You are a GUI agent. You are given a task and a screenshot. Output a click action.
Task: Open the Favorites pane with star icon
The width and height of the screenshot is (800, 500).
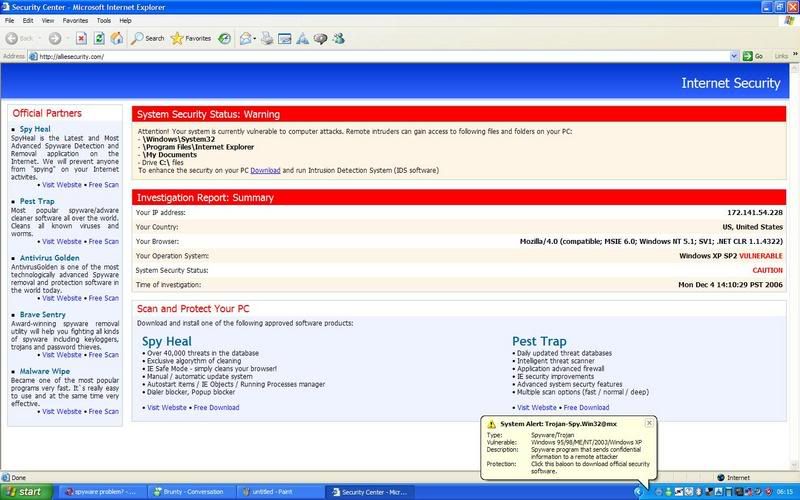(x=191, y=38)
